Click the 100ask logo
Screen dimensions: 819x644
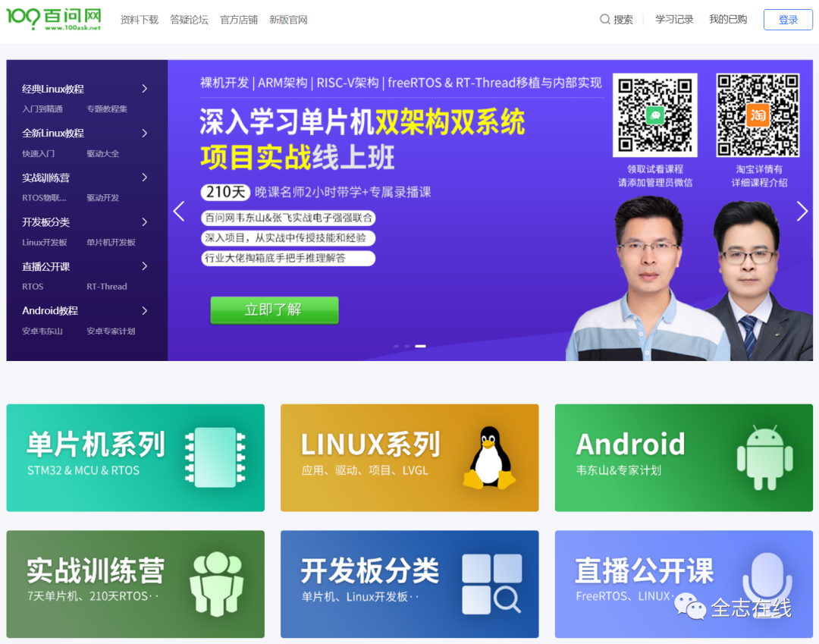pyautogui.click(x=53, y=19)
